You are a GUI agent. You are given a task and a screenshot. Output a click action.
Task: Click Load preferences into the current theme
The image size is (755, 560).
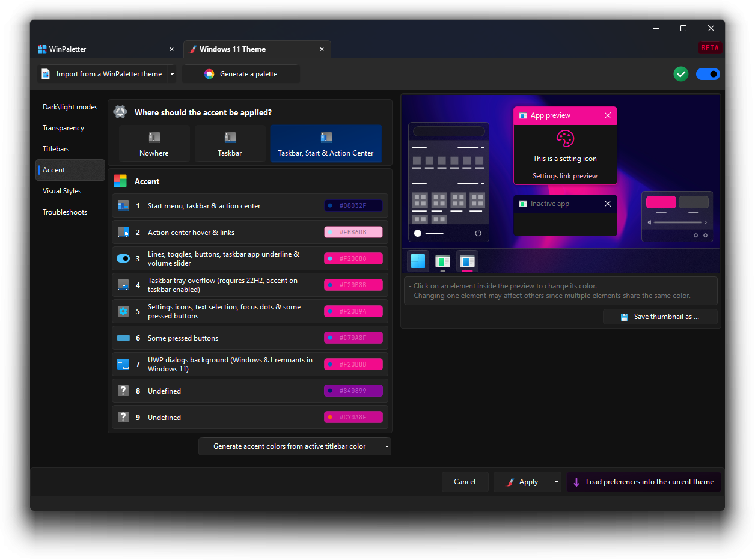coord(643,482)
